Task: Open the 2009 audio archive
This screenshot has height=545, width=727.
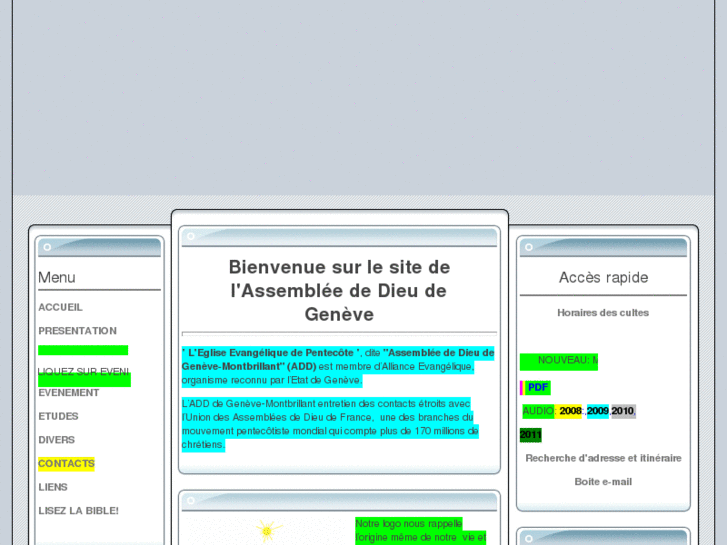Action: click(598, 411)
